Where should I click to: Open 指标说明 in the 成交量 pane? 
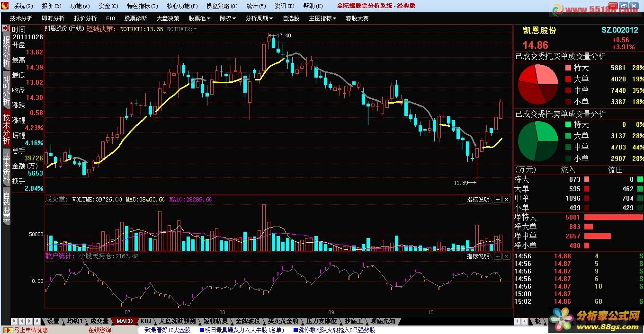(x=478, y=200)
